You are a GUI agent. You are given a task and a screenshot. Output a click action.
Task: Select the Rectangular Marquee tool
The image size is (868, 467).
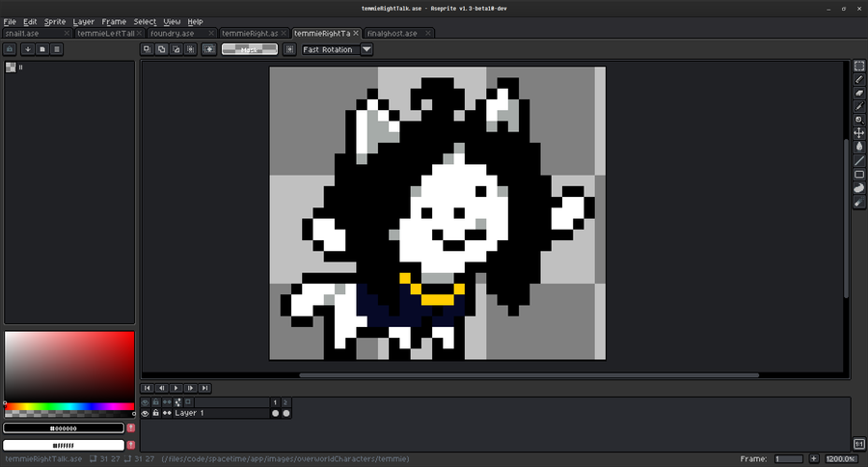pos(859,66)
